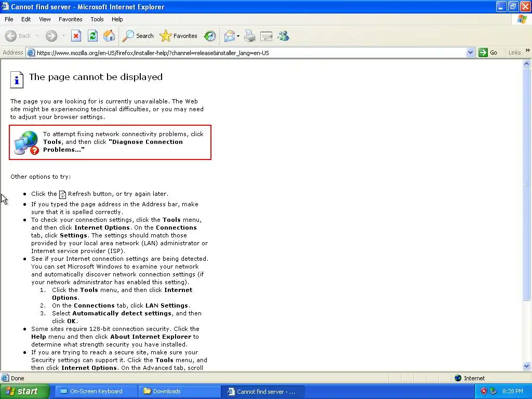Click the Internet Explorer title bar icon

point(5,6)
